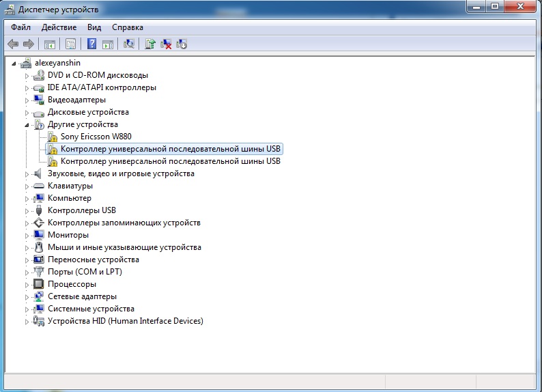Click the blue Help question mark icon
The width and height of the screenshot is (542, 392).
(91, 44)
